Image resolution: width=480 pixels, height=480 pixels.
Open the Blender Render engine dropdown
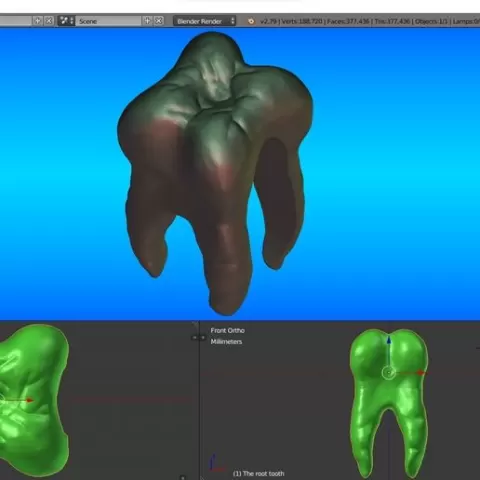[x=204, y=21]
